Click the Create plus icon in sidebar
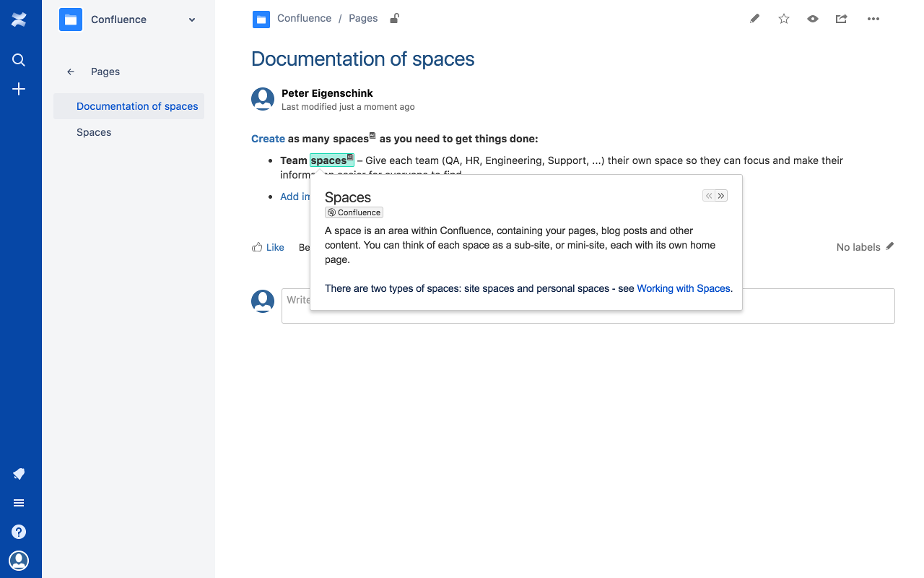The width and height of the screenshot is (924, 578). pos(19,89)
